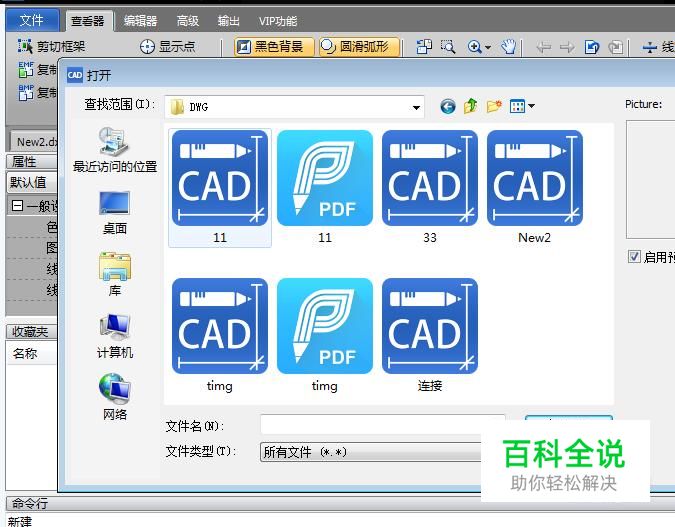Click the greyed rotate icon beside it
This screenshot has height=527, width=675.
pyautogui.click(x=616, y=46)
